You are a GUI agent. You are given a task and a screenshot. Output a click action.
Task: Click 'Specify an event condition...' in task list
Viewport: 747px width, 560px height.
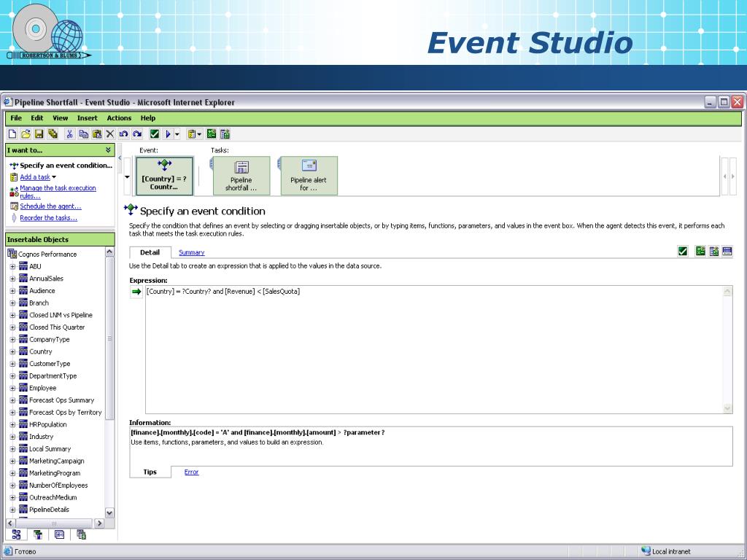coord(66,166)
